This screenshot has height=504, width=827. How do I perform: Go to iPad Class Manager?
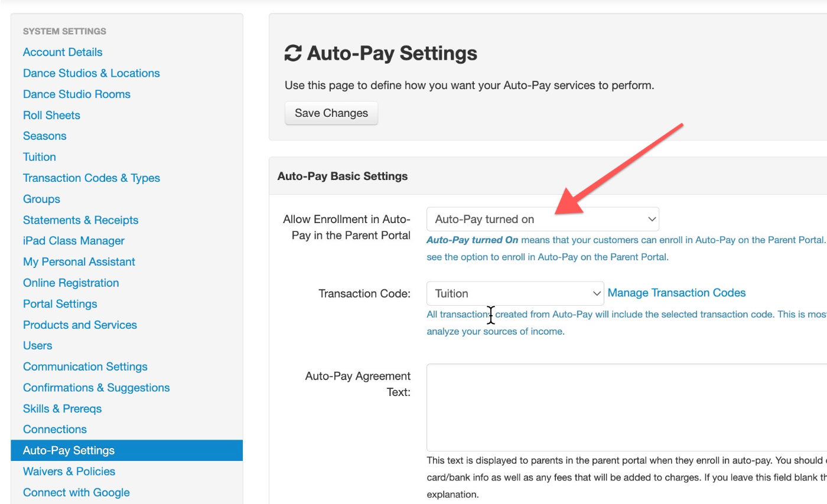point(74,241)
